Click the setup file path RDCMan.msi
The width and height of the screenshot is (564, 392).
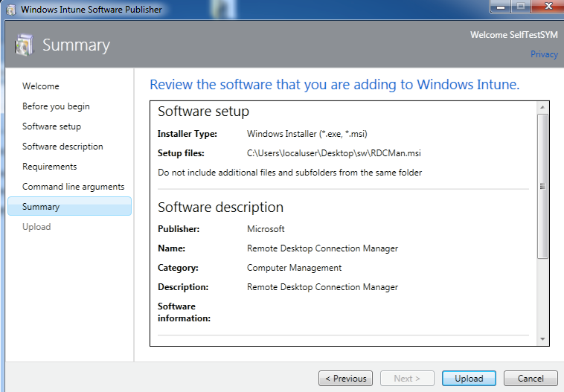[x=334, y=153]
